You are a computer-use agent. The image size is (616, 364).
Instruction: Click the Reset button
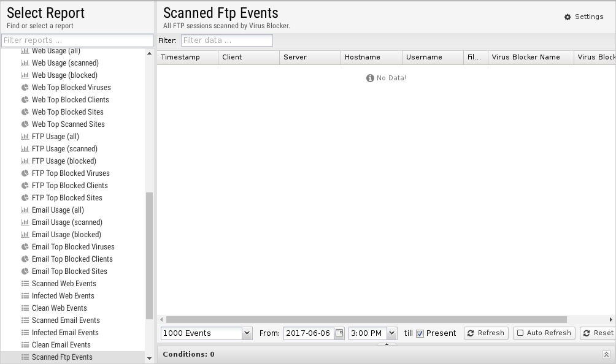598,333
